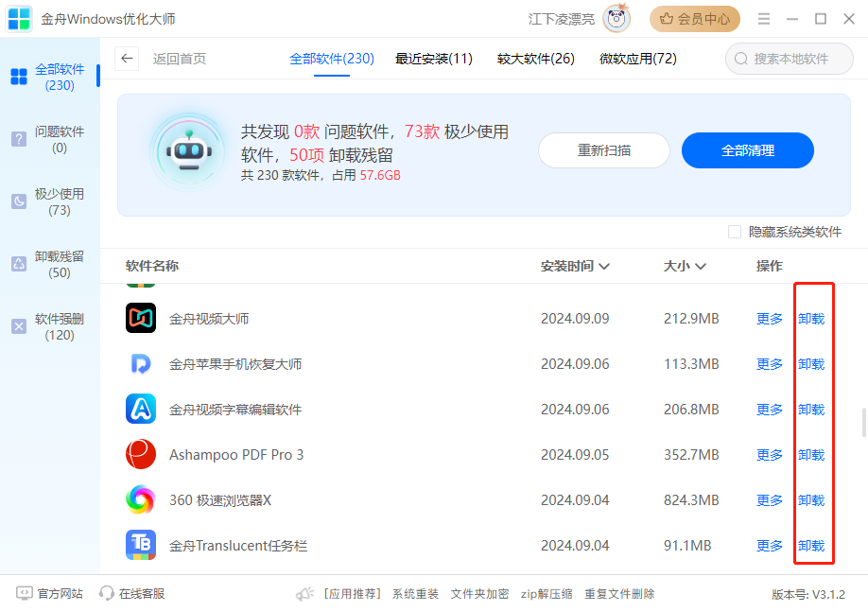
Task: Click the 360 极速浏览器X icon
Action: click(141, 499)
